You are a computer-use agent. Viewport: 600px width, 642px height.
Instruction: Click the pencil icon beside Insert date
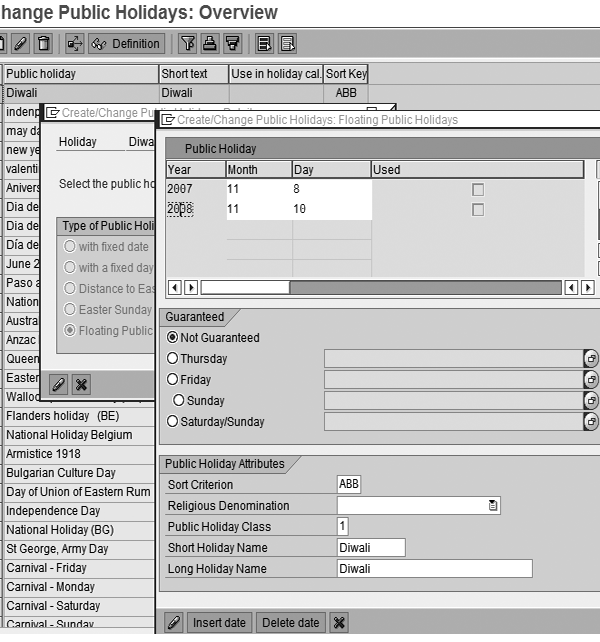(x=173, y=623)
